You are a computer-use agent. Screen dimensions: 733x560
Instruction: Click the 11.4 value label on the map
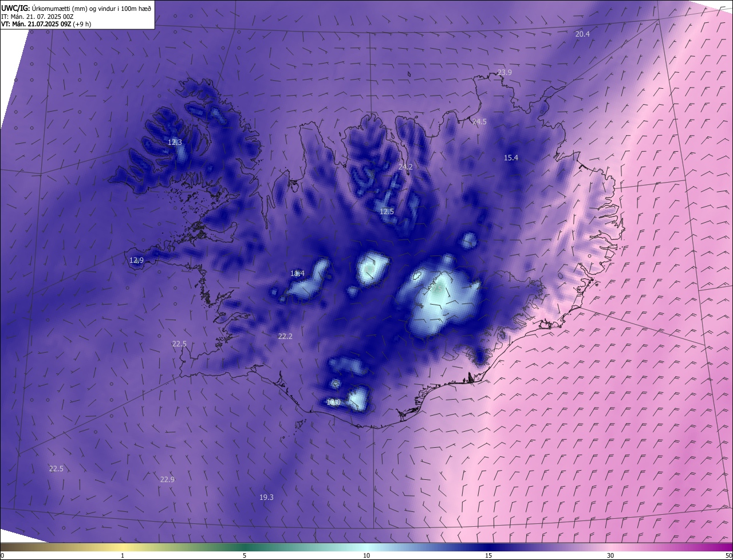pos(297,274)
